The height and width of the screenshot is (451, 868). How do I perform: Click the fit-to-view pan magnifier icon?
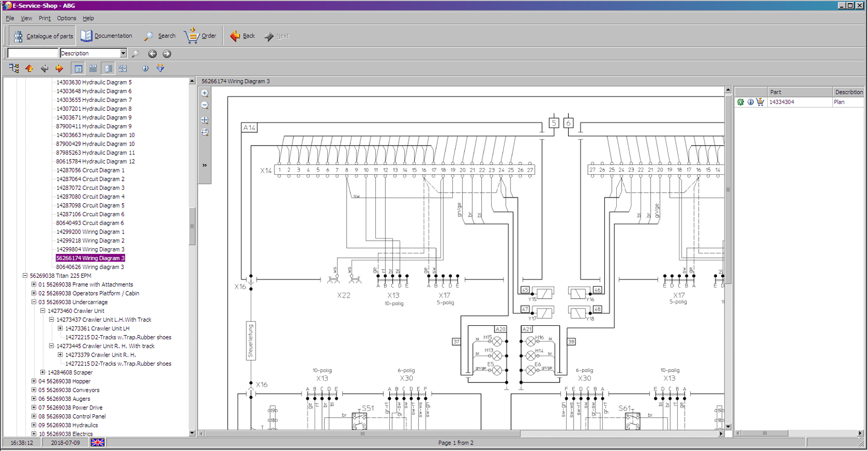pyautogui.click(x=205, y=120)
